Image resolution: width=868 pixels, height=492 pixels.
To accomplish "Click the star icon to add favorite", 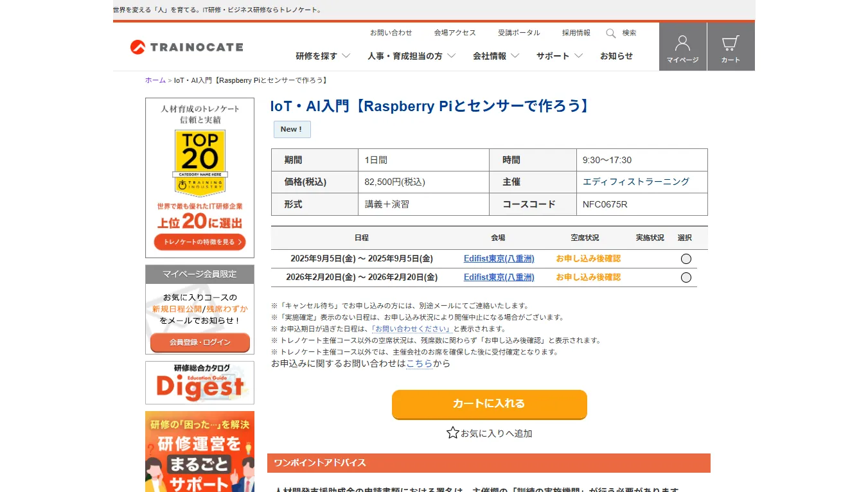I will [x=453, y=433].
